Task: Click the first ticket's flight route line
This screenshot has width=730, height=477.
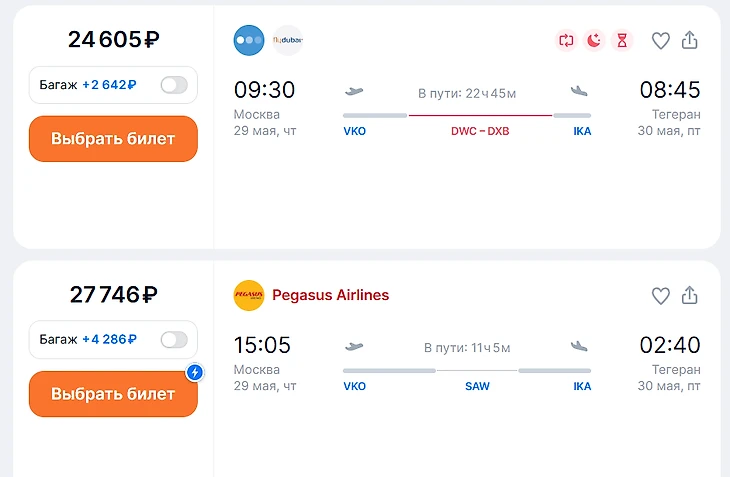Action: click(479, 115)
